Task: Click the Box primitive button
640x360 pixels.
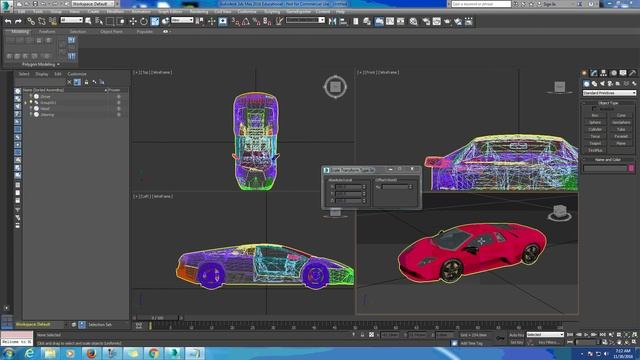Action: click(x=595, y=116)
